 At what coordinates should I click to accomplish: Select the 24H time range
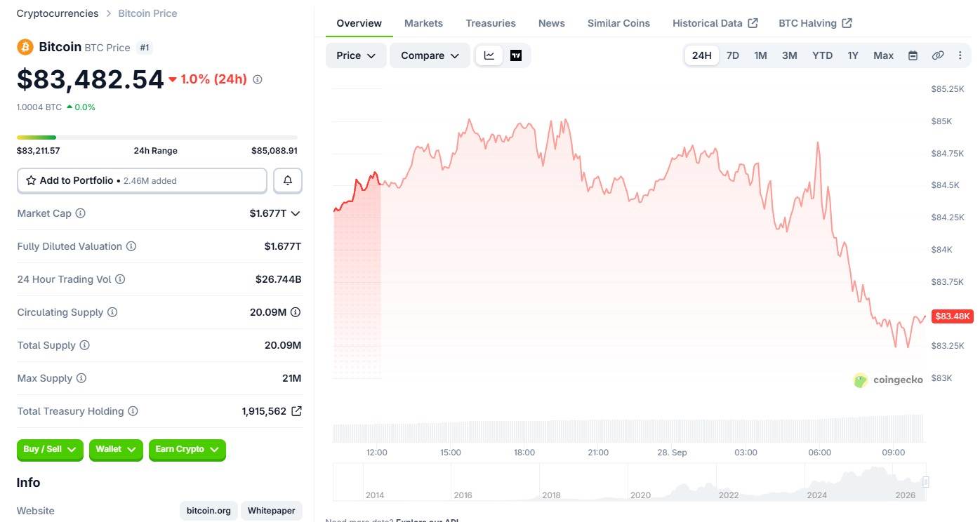click(701, 55)
